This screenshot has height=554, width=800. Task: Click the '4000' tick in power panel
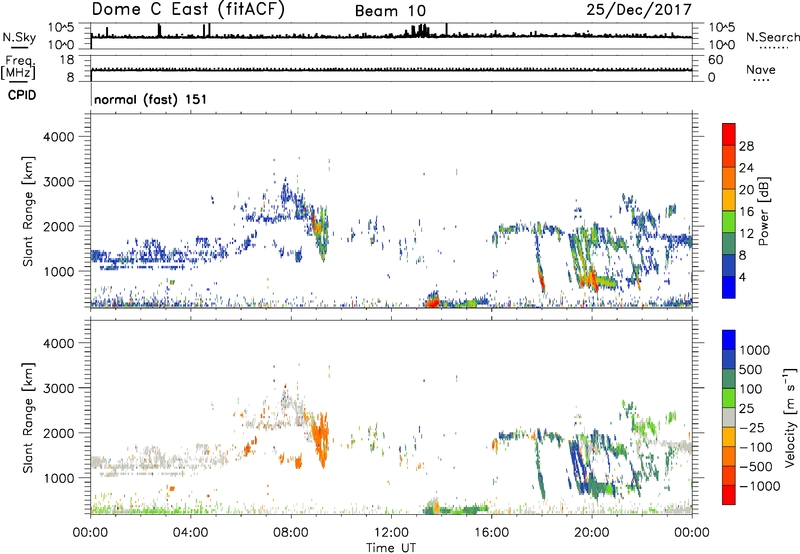point(58,137)
